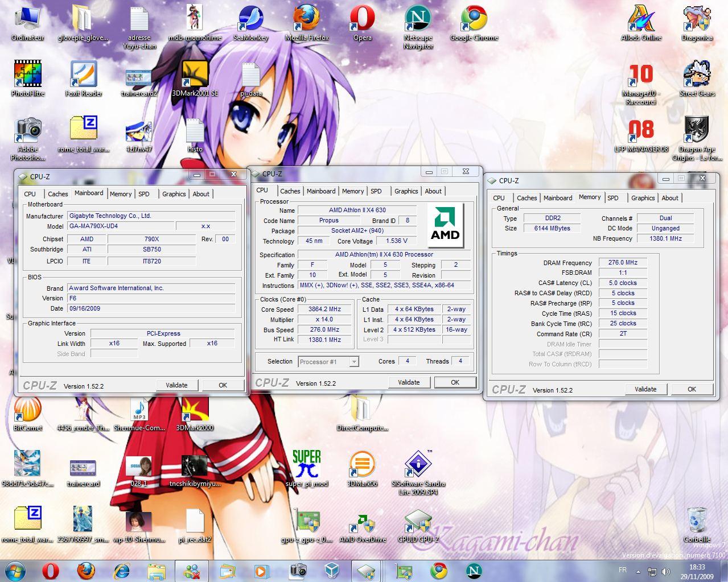Select the pi_data file icon on the desktop
The height and width of the screenshot is (582, 728).
250,79
